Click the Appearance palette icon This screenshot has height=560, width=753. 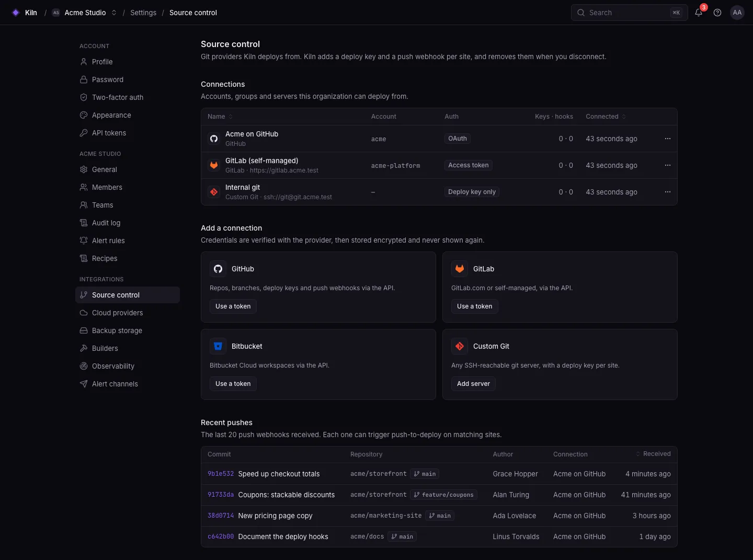point(84,115)
